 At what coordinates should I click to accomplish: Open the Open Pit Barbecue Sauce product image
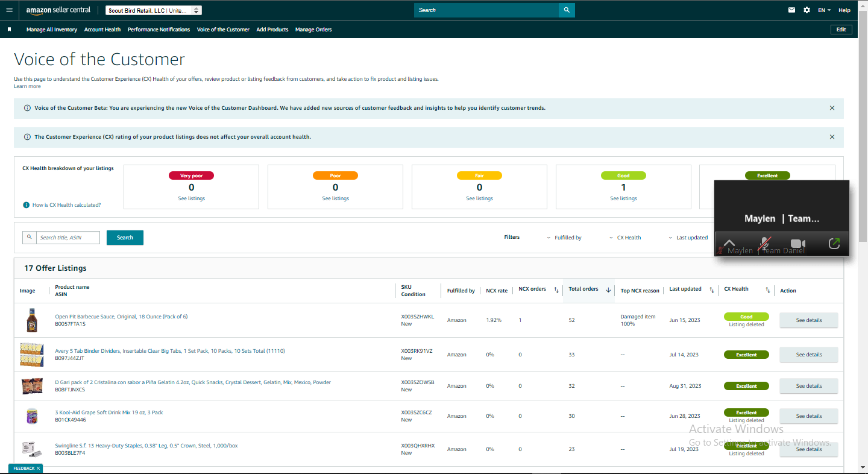(x=31, y=320)
